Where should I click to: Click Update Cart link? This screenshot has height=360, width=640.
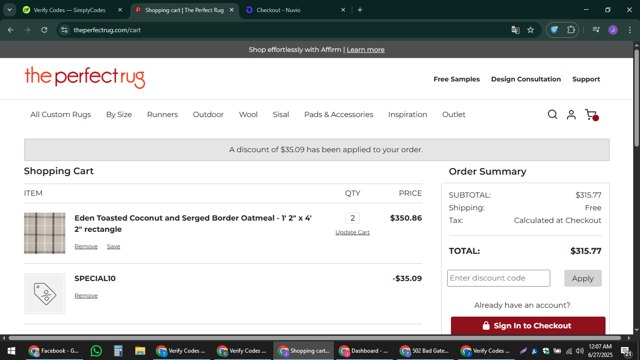352,232
